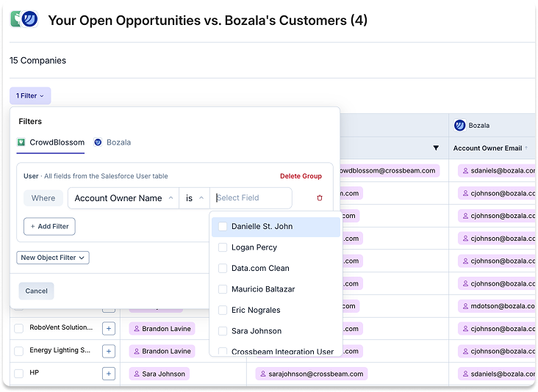Check the Mauricio Baltazar option
The width and height of the screenshot is (538, 392).
pos(223,288)
